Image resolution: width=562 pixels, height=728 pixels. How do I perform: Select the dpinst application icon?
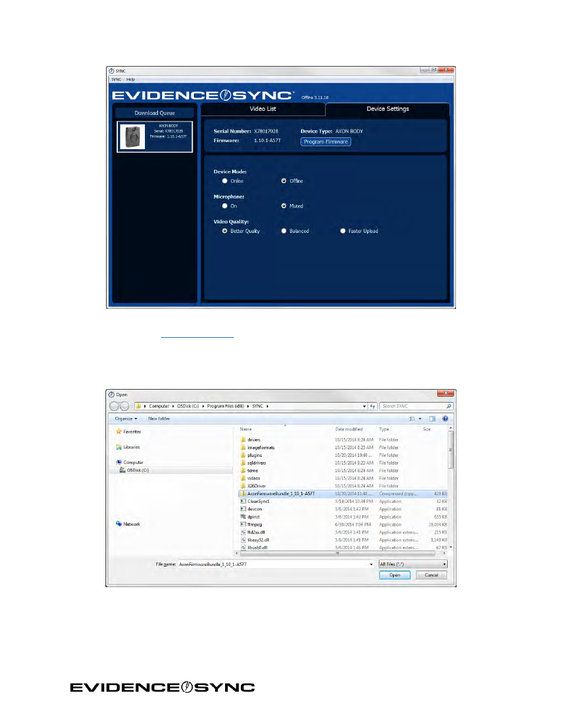(243, 517)
